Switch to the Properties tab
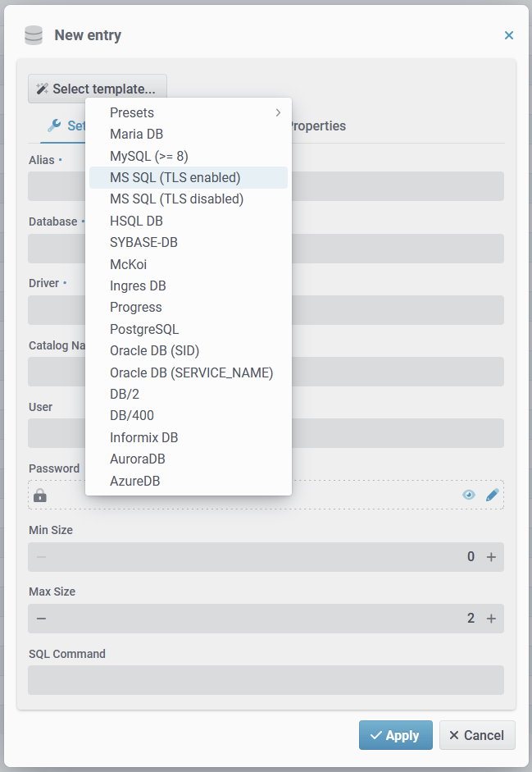 (319, 126)
